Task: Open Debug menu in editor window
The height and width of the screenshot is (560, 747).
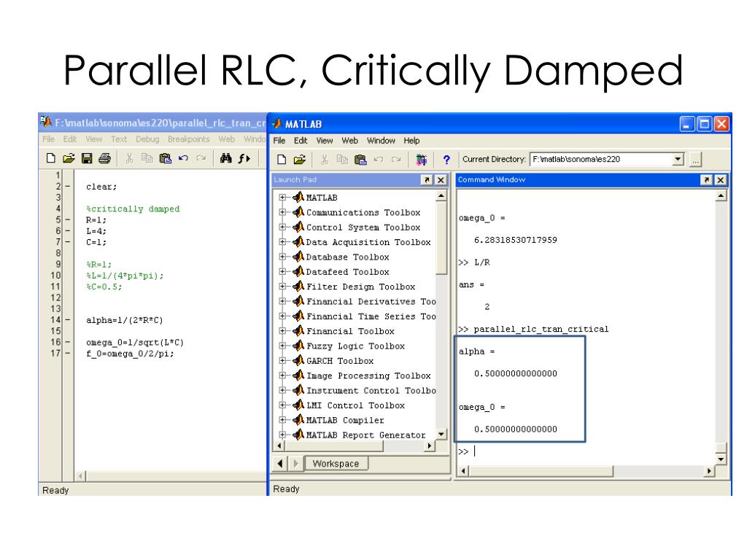Action: (x=147, y=139)
